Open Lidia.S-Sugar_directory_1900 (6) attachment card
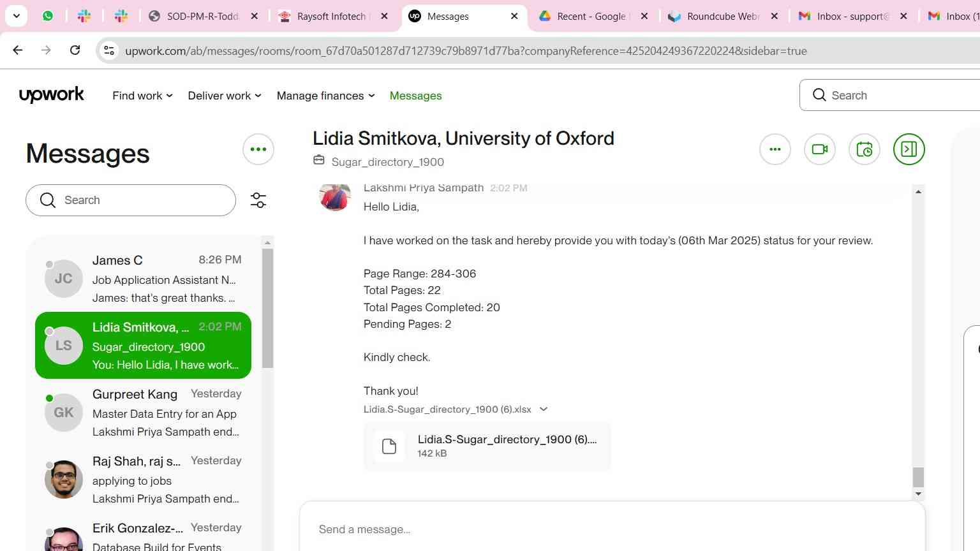 [x=487, y=446]
